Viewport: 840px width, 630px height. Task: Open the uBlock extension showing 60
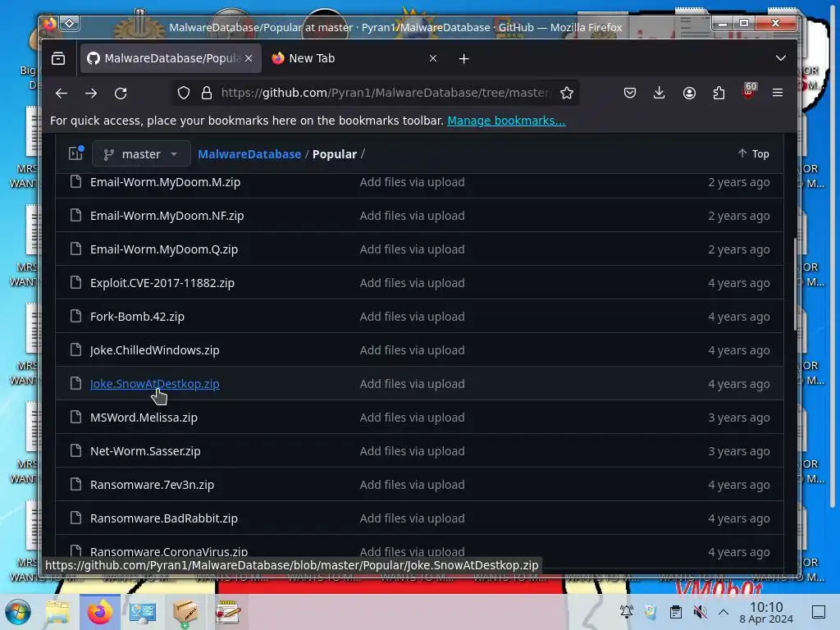point(749,91)
